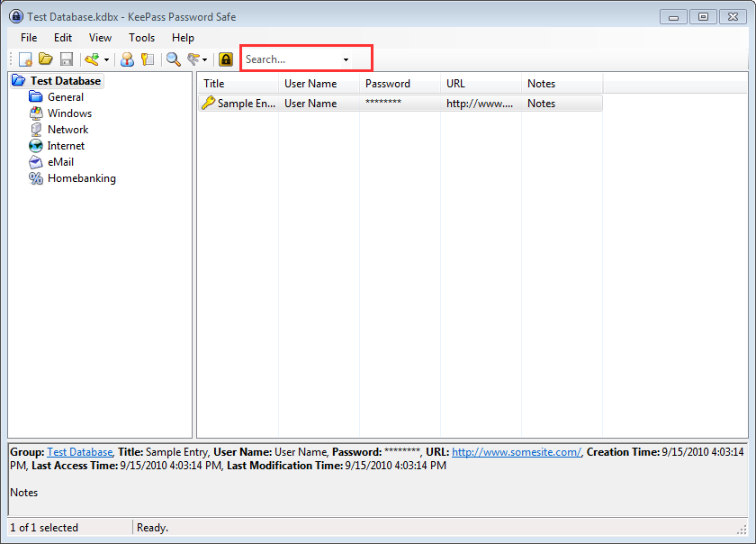The image size is (756, 544).
Task: Select the Network group
Action: (x=68, y=130)
